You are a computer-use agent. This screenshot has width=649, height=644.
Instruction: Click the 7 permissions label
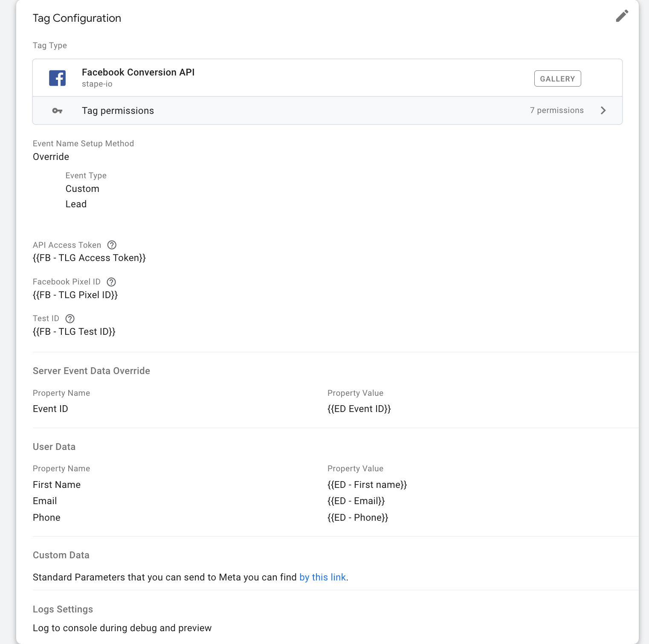pyautogui.click(x=556, y=110)
